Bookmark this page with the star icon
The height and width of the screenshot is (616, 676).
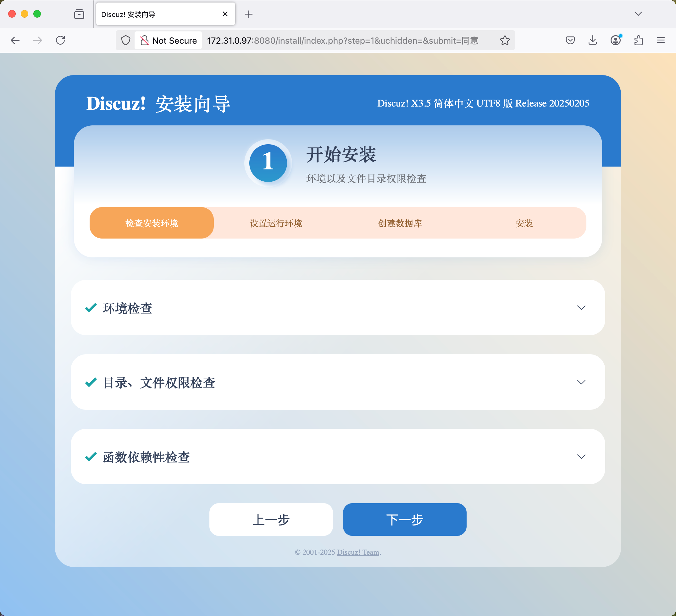coord(505,41)
